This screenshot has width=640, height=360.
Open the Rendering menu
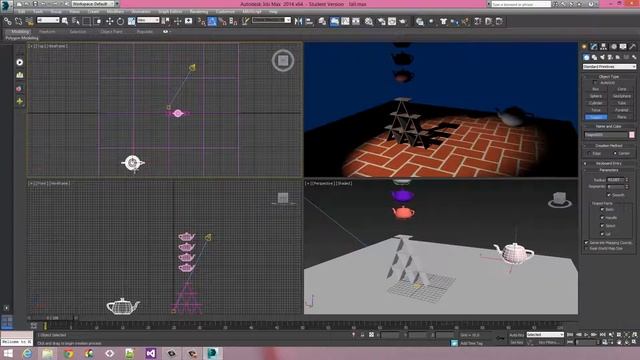coord(199,12)
